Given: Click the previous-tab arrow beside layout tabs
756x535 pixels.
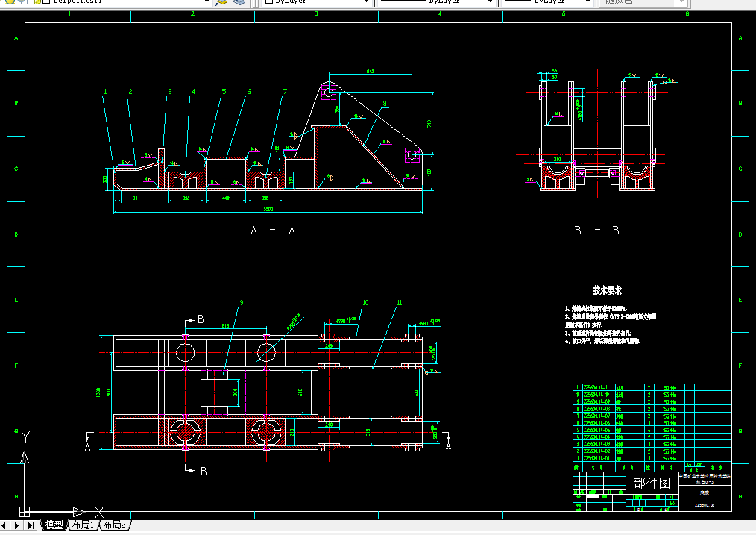Looking at the screenshot, I should 4,525.
